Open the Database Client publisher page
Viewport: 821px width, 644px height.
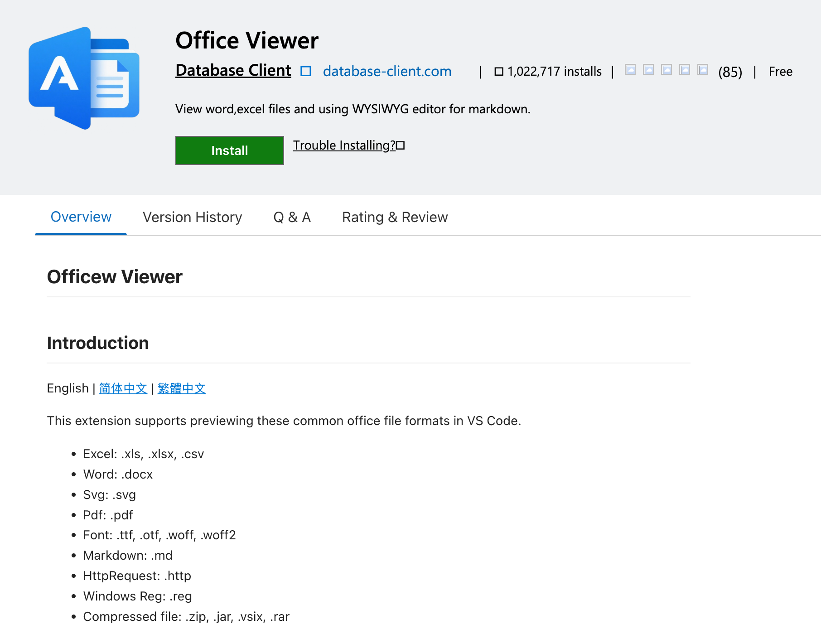233,70
